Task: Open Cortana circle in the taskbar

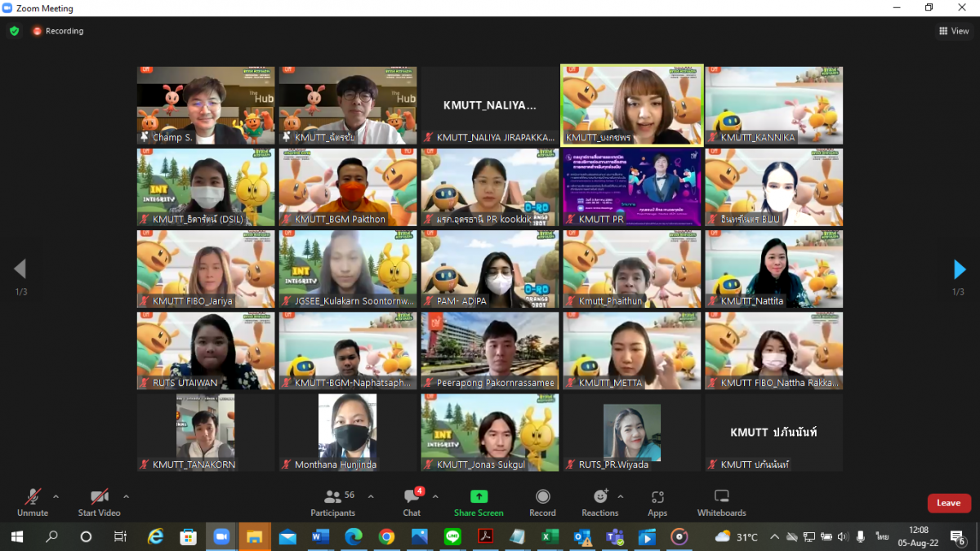Action: coord(86,536)
